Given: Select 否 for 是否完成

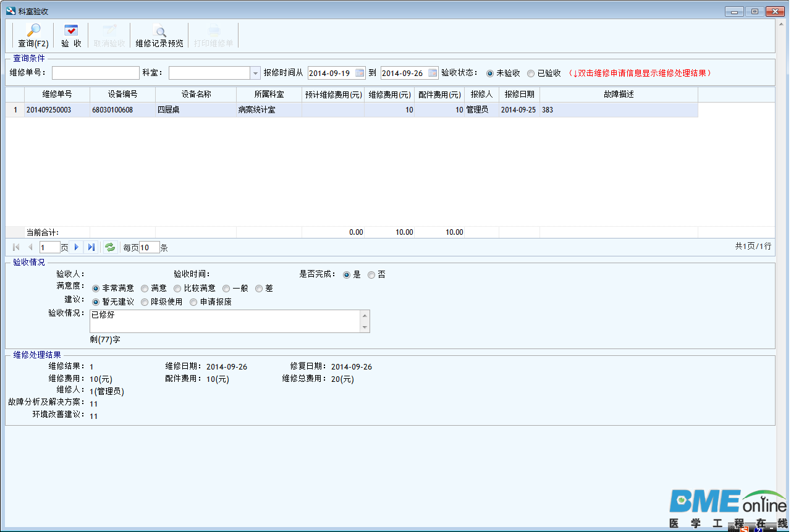Looking at the screenshot, I should click(x=371, y=275).
